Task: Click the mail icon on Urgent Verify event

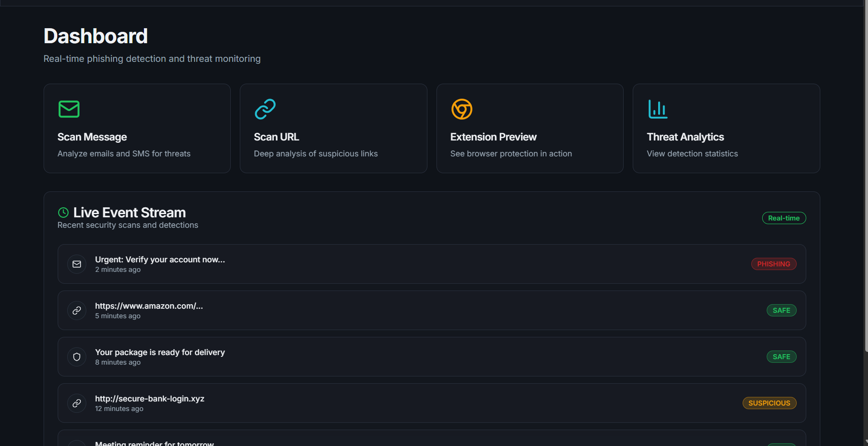Action: 77,264
